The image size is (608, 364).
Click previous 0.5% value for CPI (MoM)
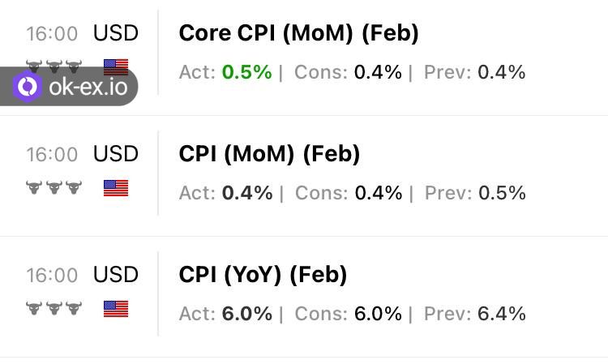point(502,193)
